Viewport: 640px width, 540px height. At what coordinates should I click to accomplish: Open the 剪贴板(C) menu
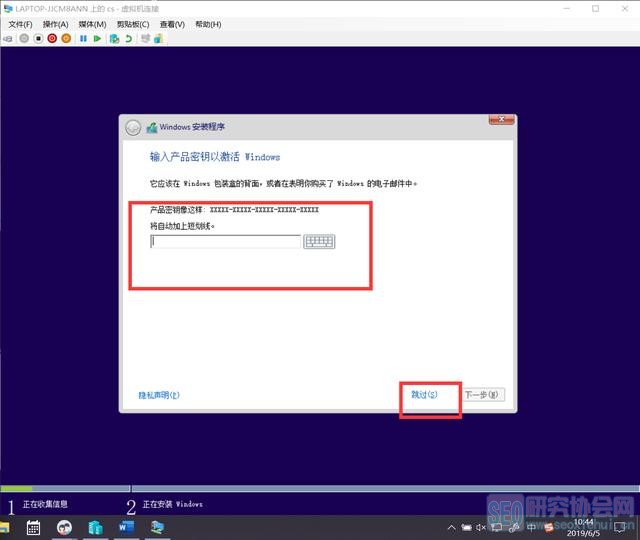(133, 24)
